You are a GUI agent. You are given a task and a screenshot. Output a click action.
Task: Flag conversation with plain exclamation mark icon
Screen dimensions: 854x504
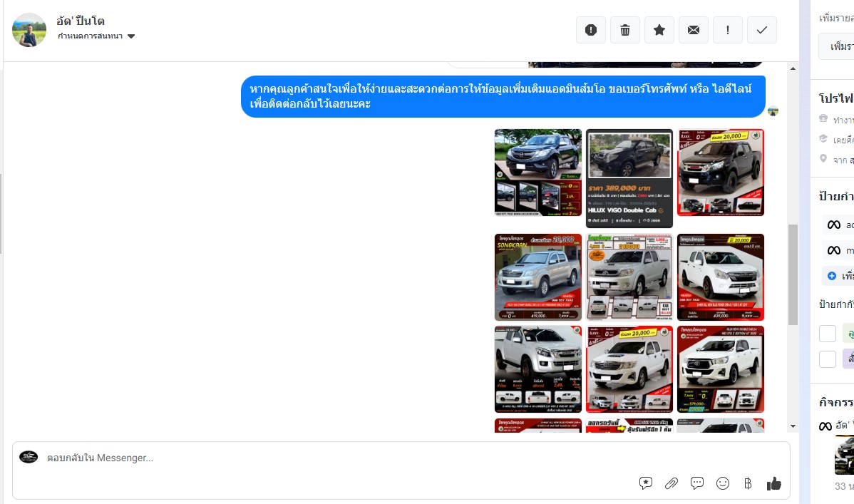click(728, 30)
